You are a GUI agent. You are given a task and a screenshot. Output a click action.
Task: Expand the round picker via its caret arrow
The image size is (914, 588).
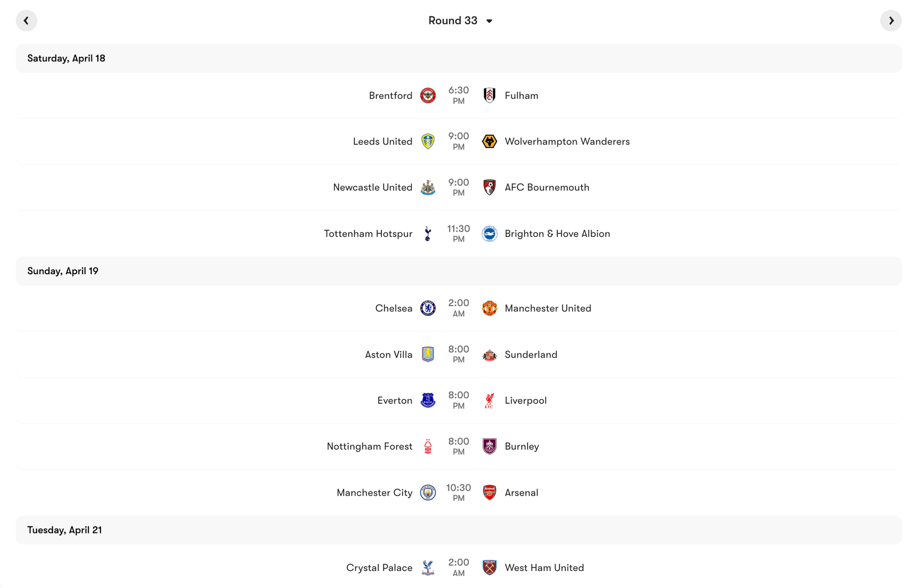[489, 21]
